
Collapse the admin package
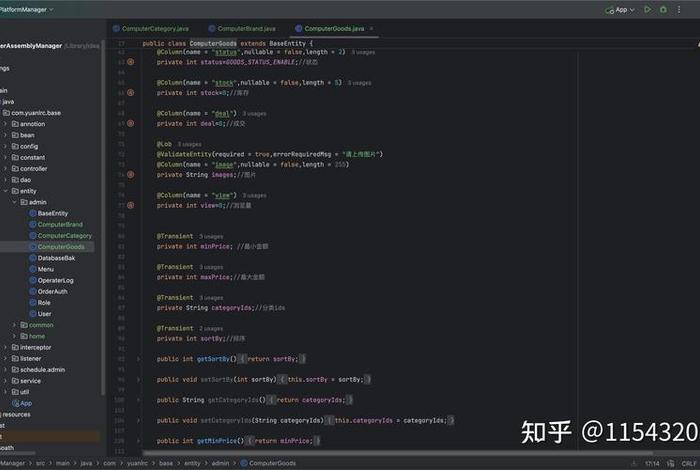click(x=14, y=202)
